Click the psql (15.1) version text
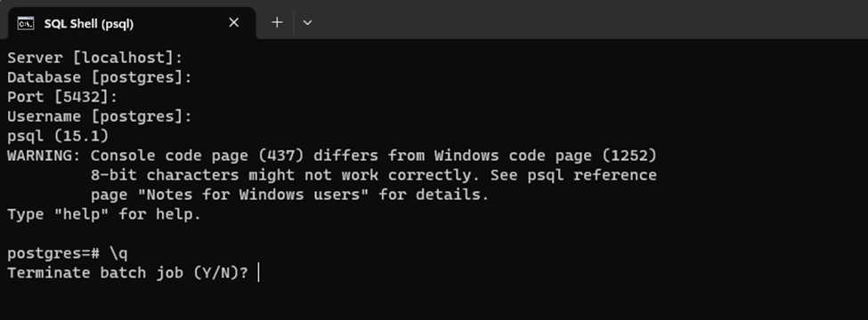868x320 pixels. pos(58,136)
